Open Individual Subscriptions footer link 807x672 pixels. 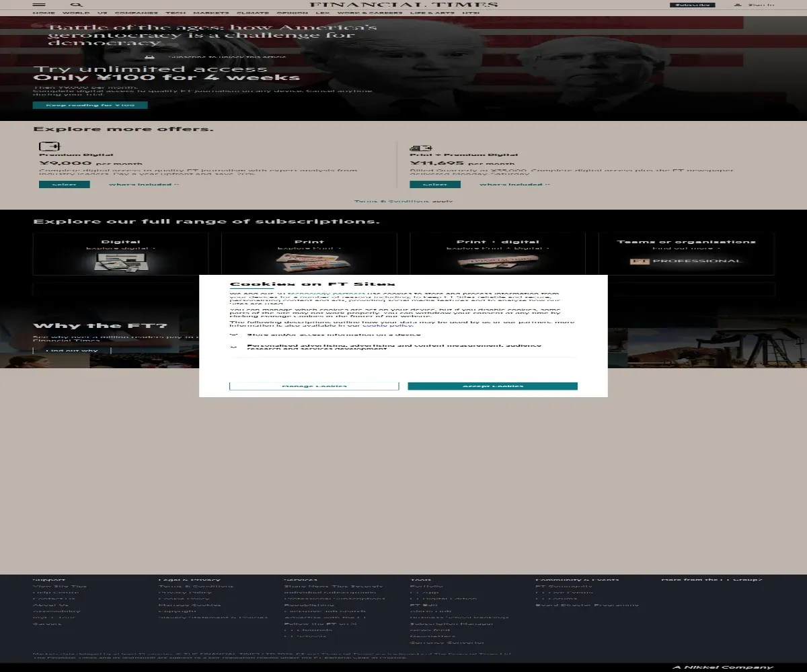[330, 592]
